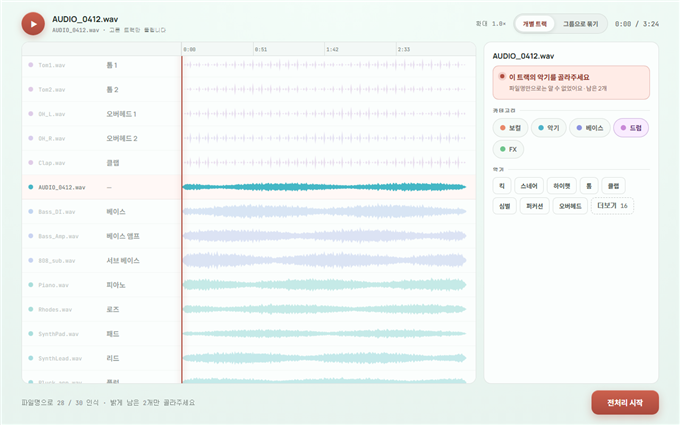Screen dimensions: 680x425
Task: Select the Clap.wav file name
Action: pyautogui.click(x=52, y=163)
